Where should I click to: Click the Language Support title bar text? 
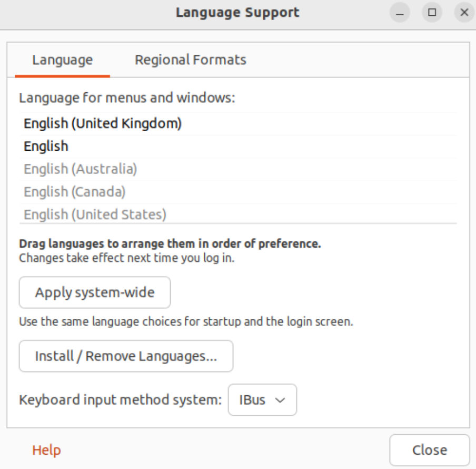pos(237,13)
